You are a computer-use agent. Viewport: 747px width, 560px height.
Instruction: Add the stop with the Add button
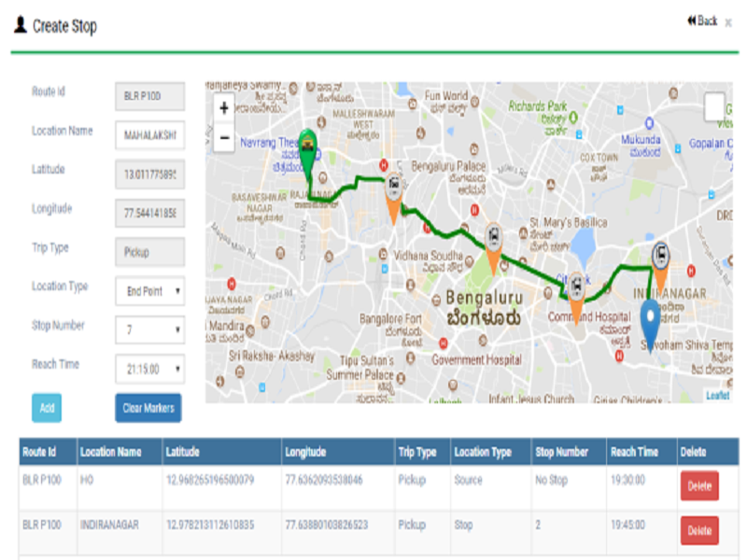[x=47, y=408]
